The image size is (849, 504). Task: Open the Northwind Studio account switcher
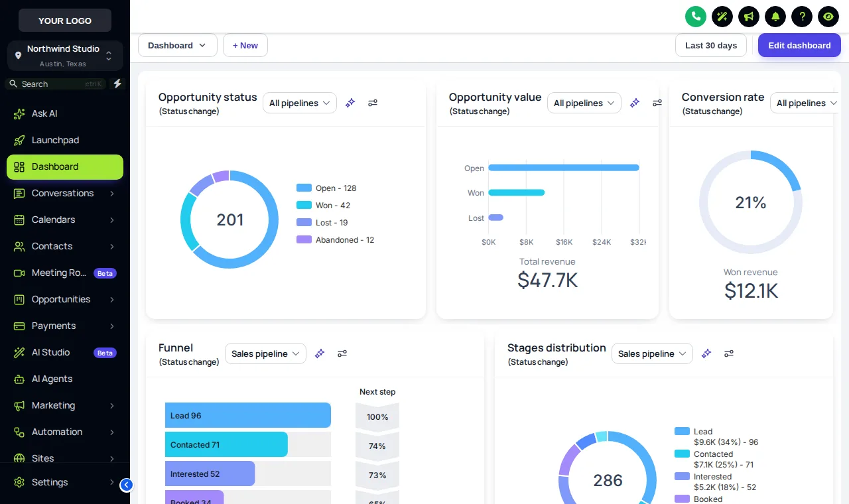coord(65,56)
